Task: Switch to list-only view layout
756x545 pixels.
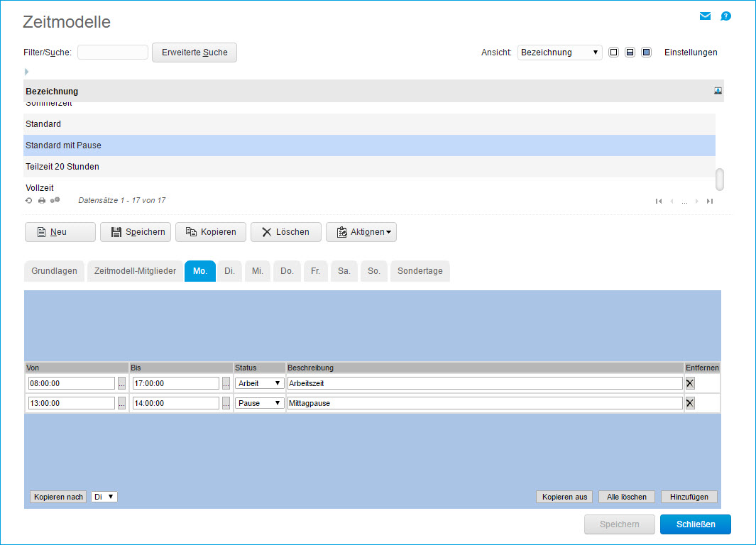Action: pos(613,52)
